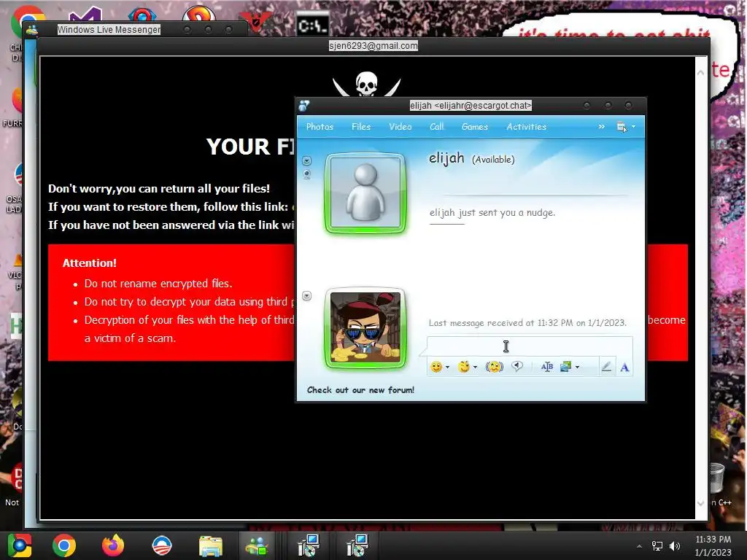Screen dimensions: 747x560
Task: Show hidden system tray icons
Action: pyautogui.click(x=639, y=546)
